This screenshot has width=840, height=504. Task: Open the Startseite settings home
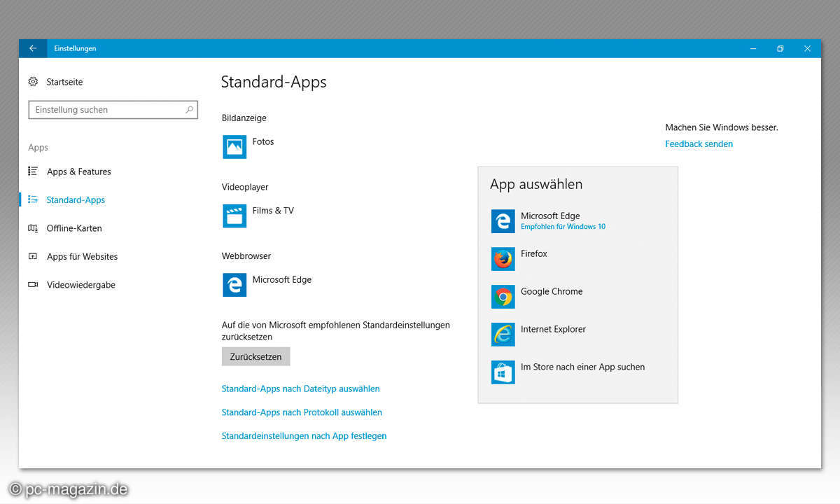click(64, 82)
